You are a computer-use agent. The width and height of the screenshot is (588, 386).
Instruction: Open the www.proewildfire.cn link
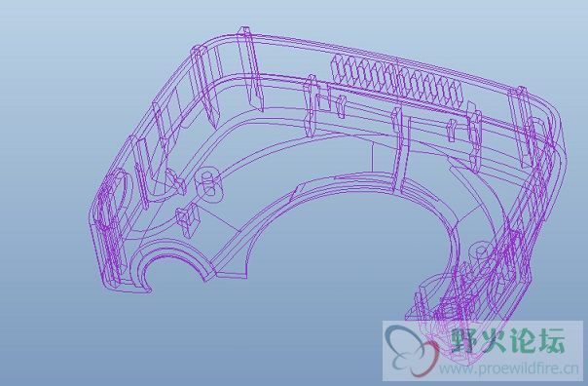(509, 368)
